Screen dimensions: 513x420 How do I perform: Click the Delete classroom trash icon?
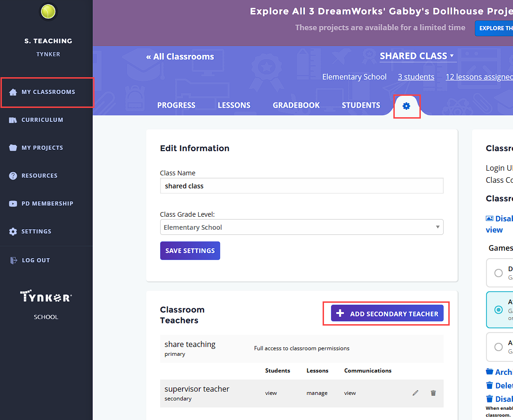(x=489, y=386)
